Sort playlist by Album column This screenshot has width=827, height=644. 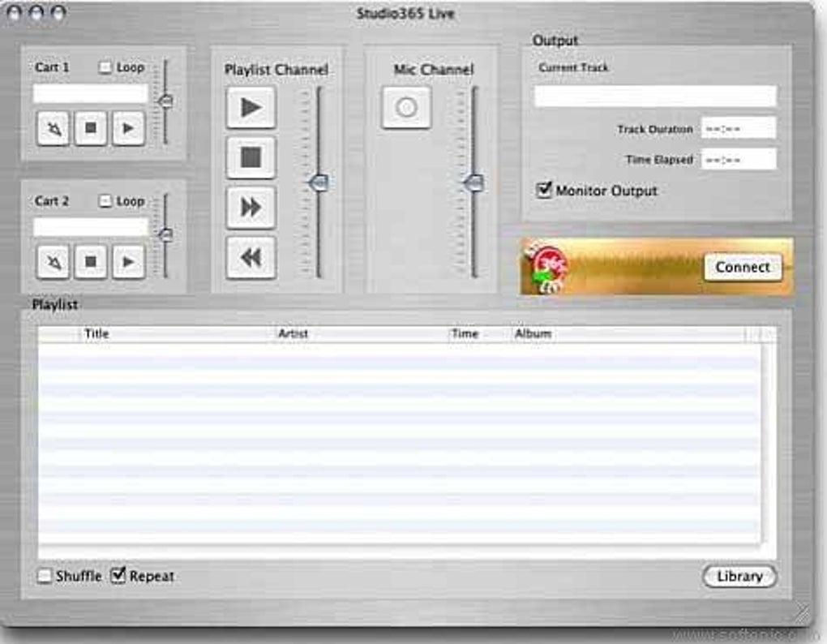point(628,334)
